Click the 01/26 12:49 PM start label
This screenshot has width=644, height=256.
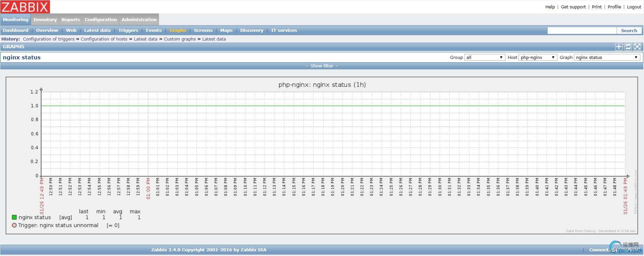point(42,196)
